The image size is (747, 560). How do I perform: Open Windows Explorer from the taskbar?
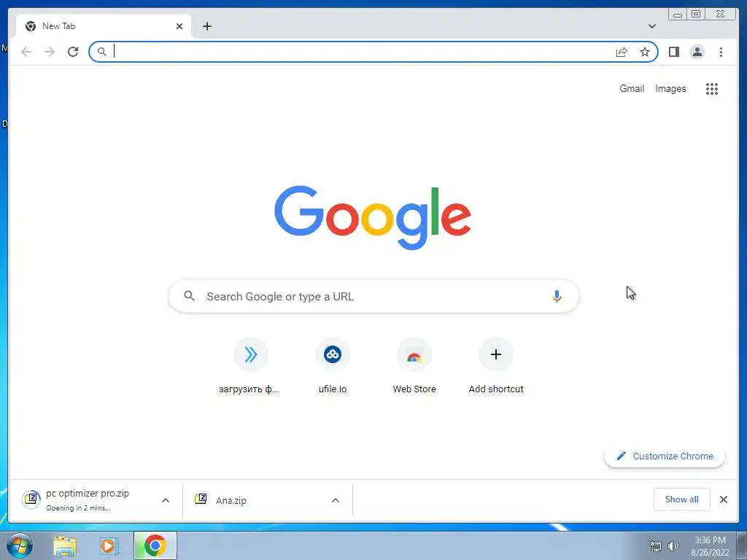[65, 545]
